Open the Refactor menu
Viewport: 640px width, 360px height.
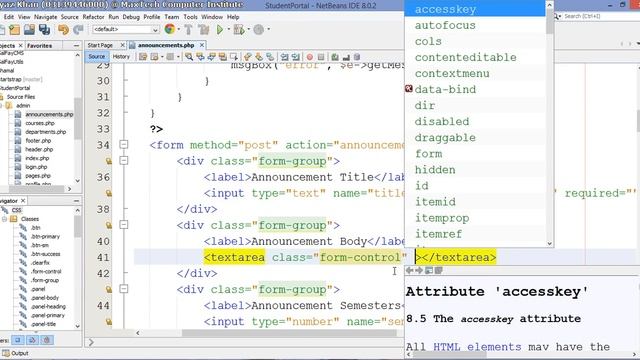pos(93,17)
